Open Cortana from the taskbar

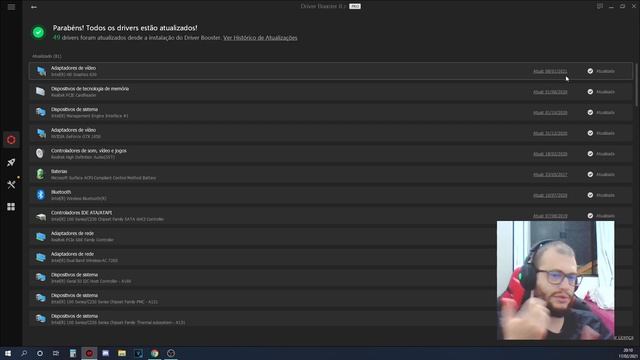click(40, 353)
